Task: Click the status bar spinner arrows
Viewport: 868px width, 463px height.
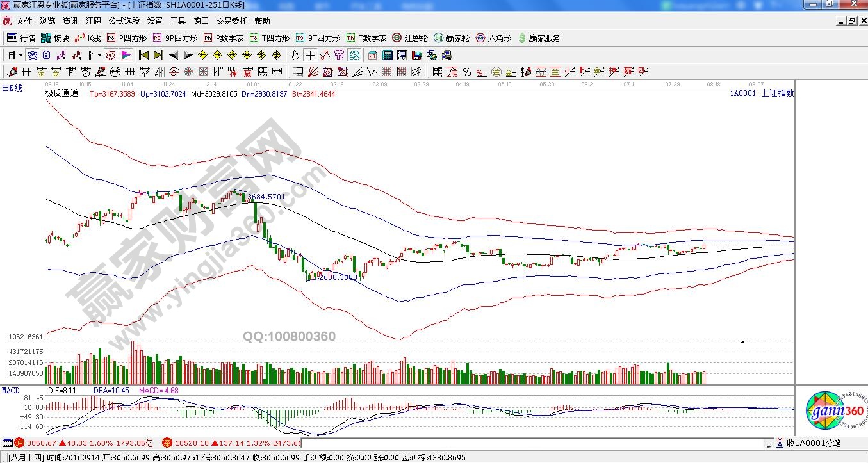Action: coord(768,443)
